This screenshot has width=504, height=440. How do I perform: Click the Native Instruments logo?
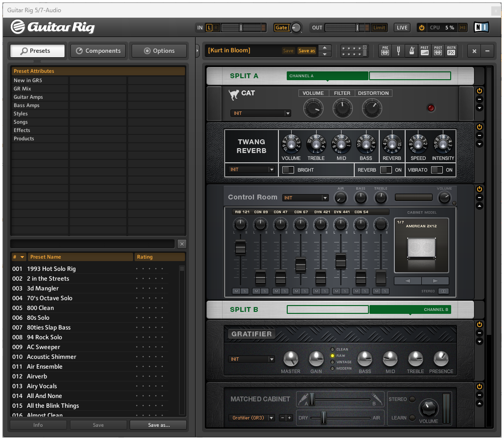tap(481, 27)
